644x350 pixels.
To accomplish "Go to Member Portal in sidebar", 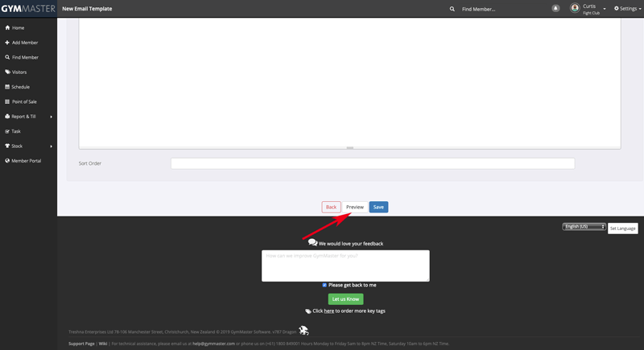I will pos(26,161).
